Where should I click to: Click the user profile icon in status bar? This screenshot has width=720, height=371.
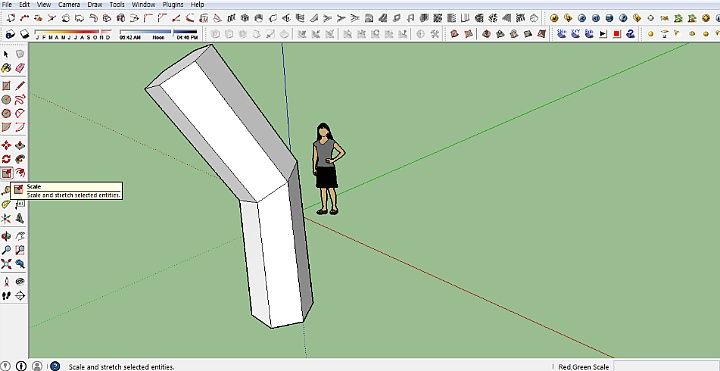coord(37,366)
